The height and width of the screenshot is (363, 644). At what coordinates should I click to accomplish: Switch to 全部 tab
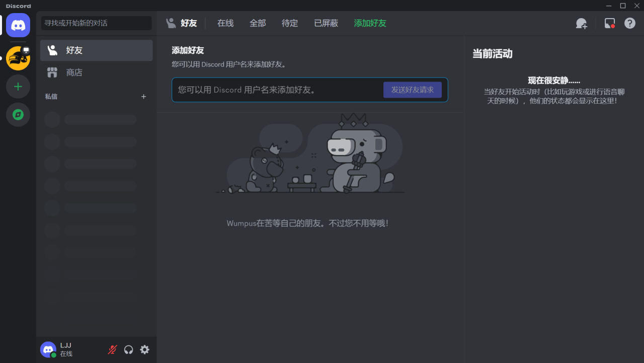(x=258, y=23)
